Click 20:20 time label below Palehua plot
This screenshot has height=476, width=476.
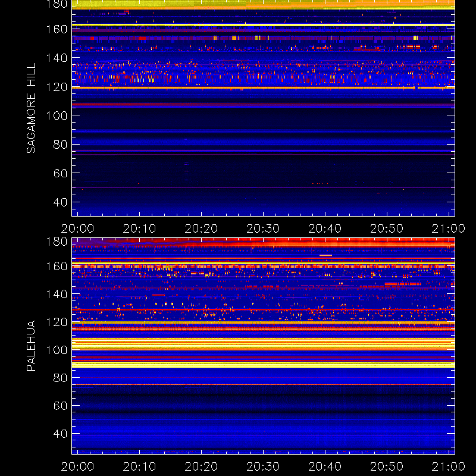[x=201, y=466]
